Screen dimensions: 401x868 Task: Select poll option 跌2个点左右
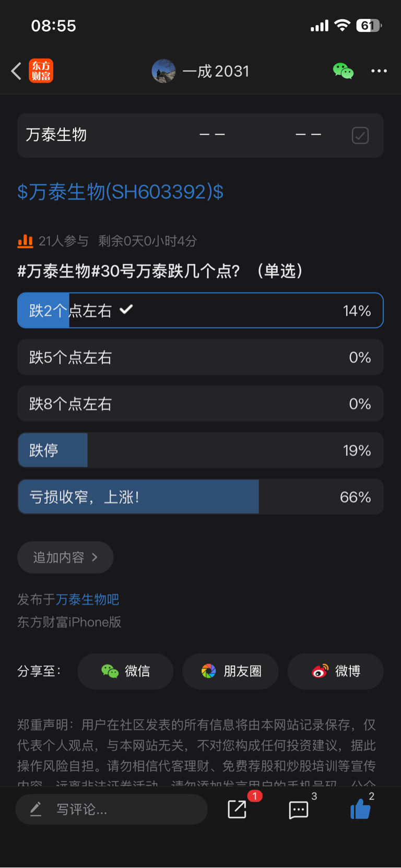pyautogui.click(x=200, y=311)
